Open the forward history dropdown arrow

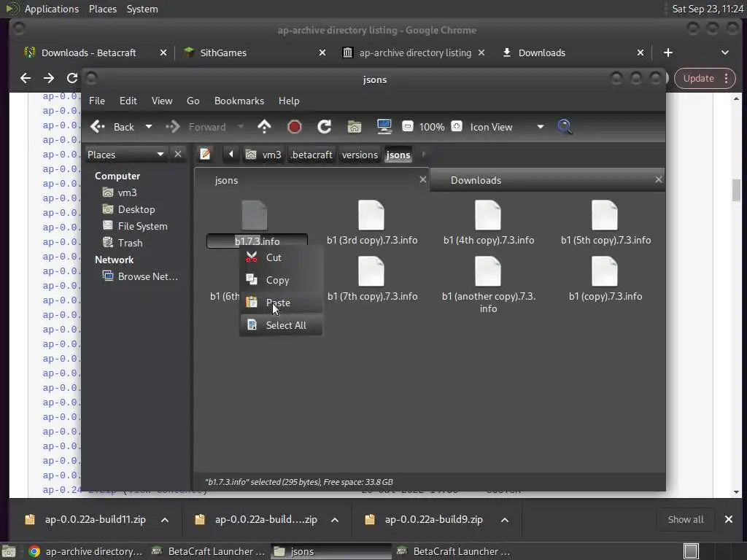coord(241,127)
